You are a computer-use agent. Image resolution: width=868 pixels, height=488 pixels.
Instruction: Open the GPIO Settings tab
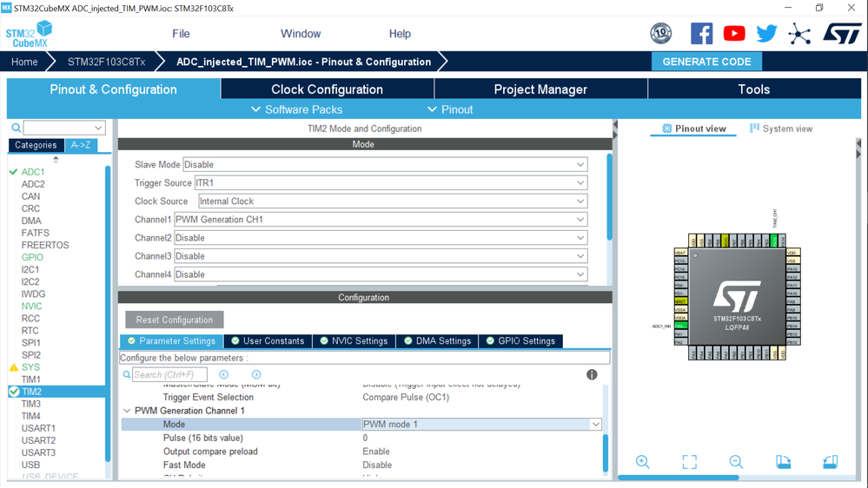(520, 341)
